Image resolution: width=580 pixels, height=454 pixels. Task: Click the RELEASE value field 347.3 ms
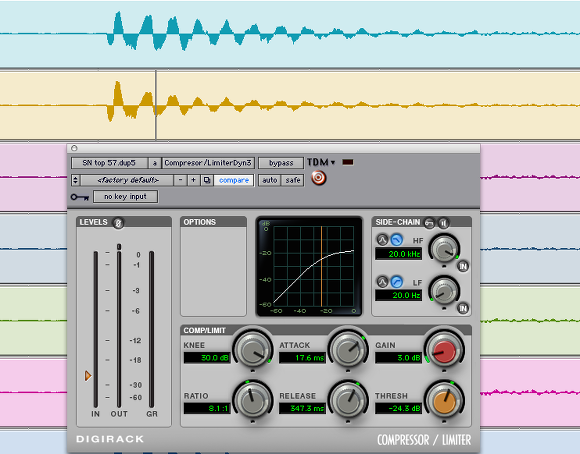tap(302, 408)
